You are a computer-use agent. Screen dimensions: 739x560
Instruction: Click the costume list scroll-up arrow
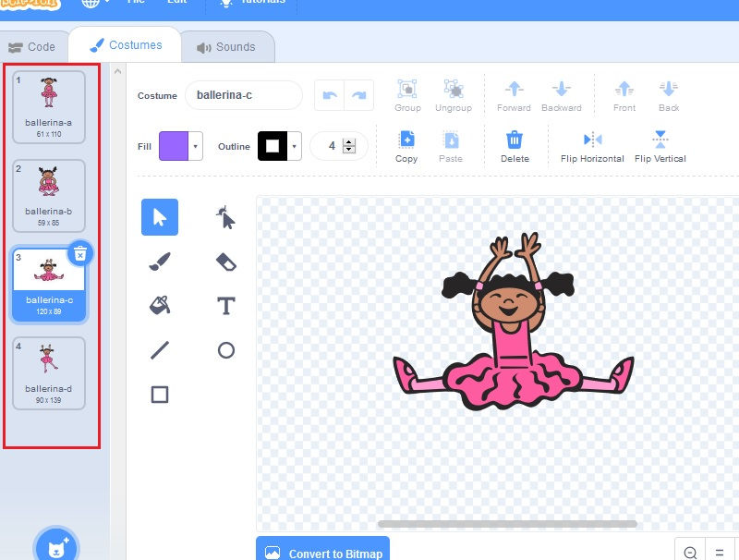118,71
